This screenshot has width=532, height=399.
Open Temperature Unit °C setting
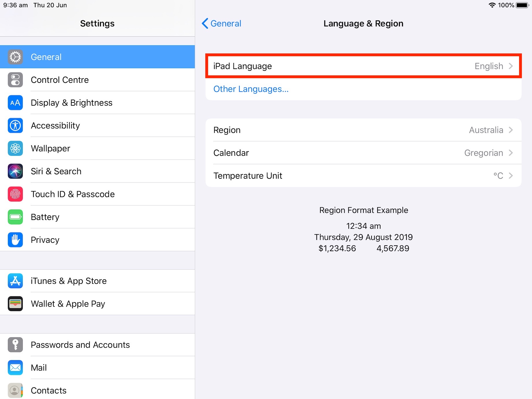[x=363, y=176]
